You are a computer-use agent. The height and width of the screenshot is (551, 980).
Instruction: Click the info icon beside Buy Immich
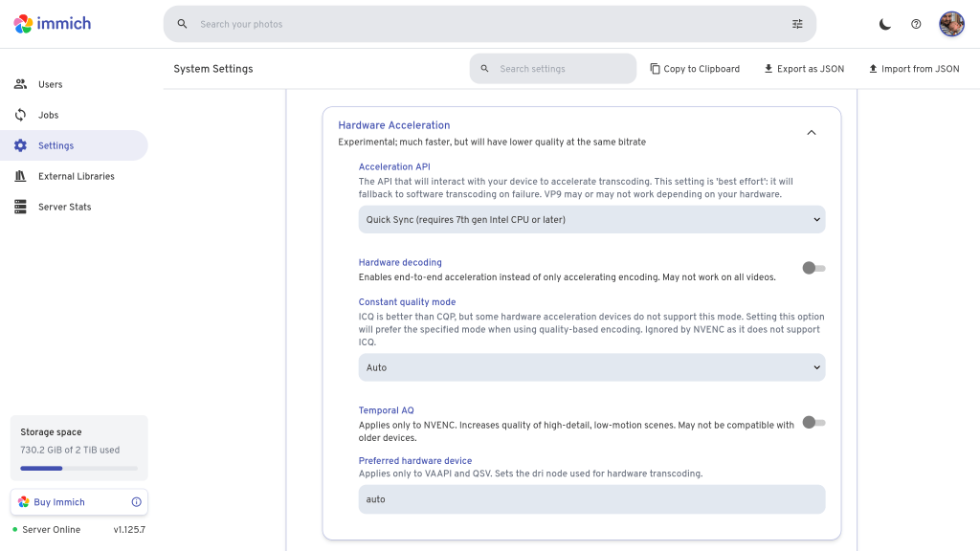pos(136,502)
